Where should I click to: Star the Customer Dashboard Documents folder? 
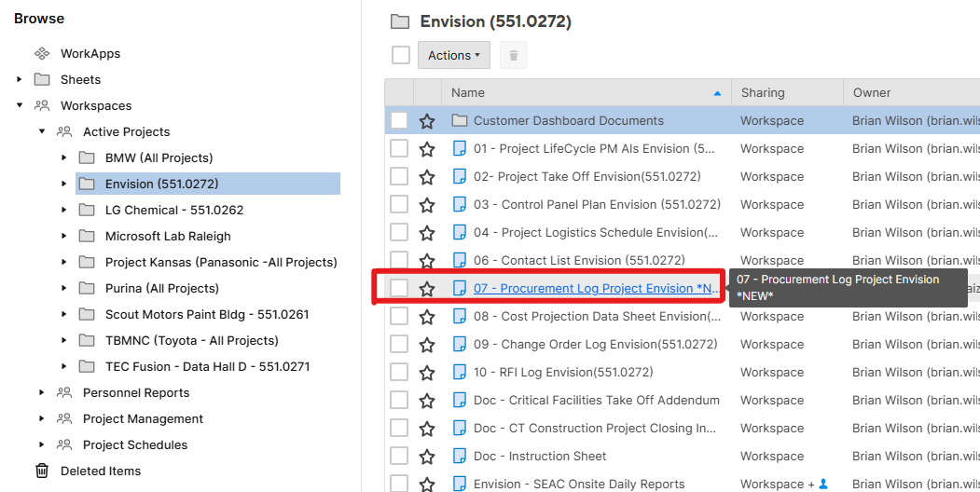(427, 121)
